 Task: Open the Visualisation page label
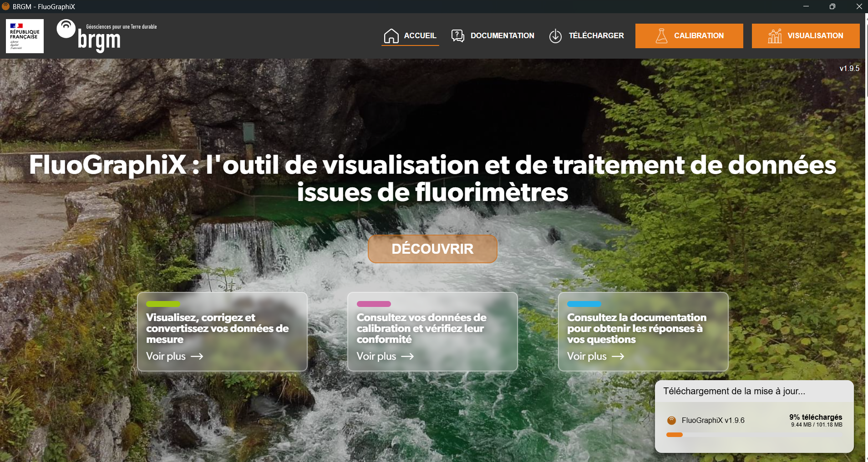pos(815,35)
